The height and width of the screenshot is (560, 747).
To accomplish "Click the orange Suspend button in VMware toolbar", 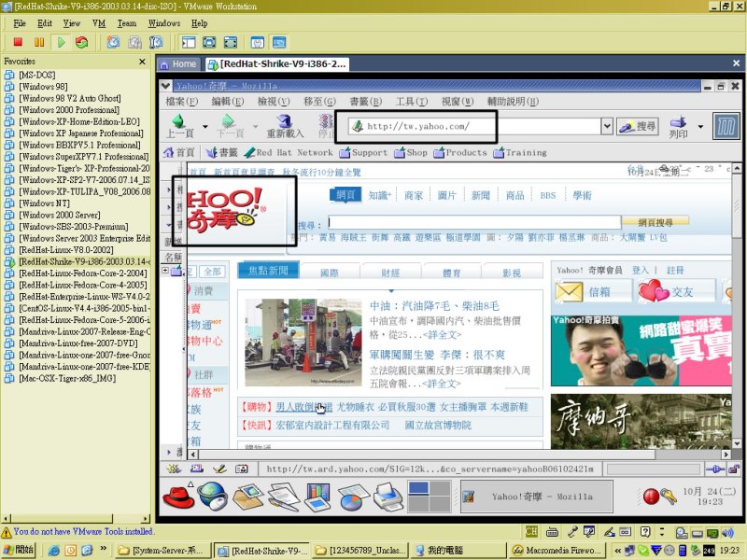I will pos(39,42).
